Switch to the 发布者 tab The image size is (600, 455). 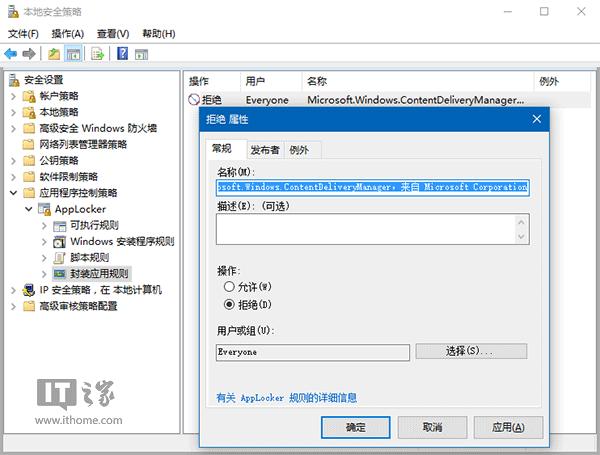tap(264, 151)
